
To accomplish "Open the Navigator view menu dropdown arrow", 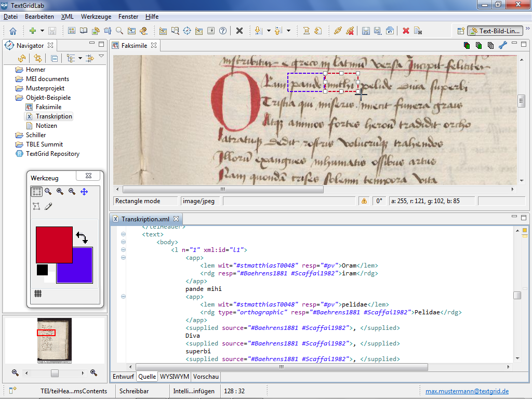I will click(x=101, y=56).
